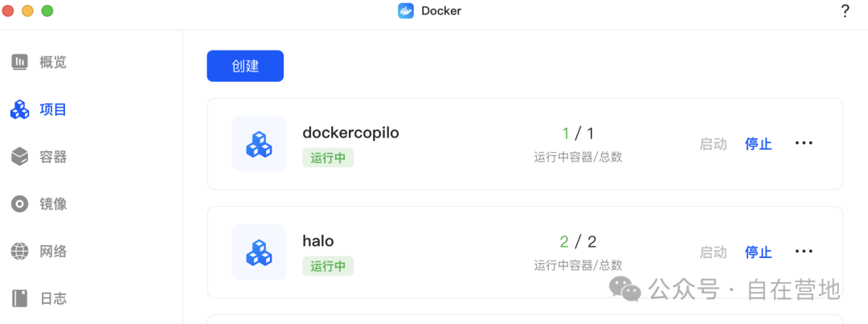Viewport: 868px width, 324px height.
Task: Click 启动 start for dockercopilo
Action: [713, 144]
